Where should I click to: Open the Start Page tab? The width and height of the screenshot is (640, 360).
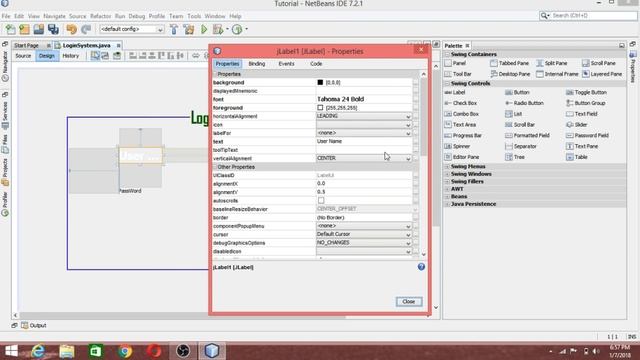click(27, 45)
